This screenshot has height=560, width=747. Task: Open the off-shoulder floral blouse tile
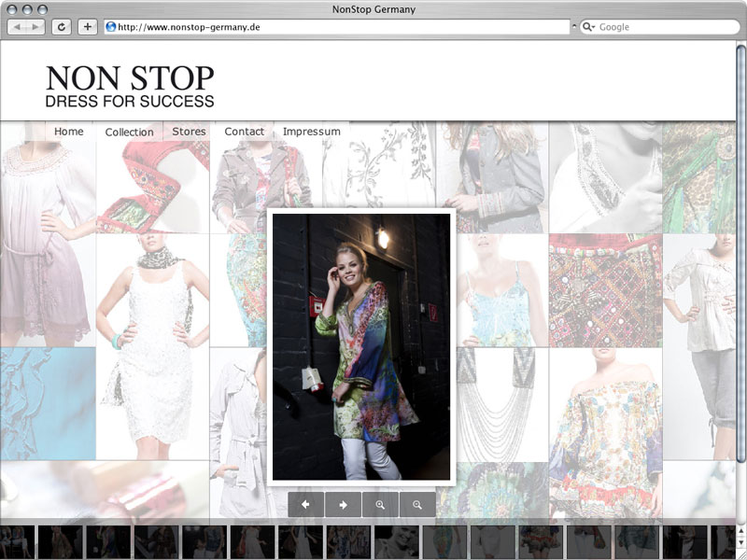(x=605, y=432)
